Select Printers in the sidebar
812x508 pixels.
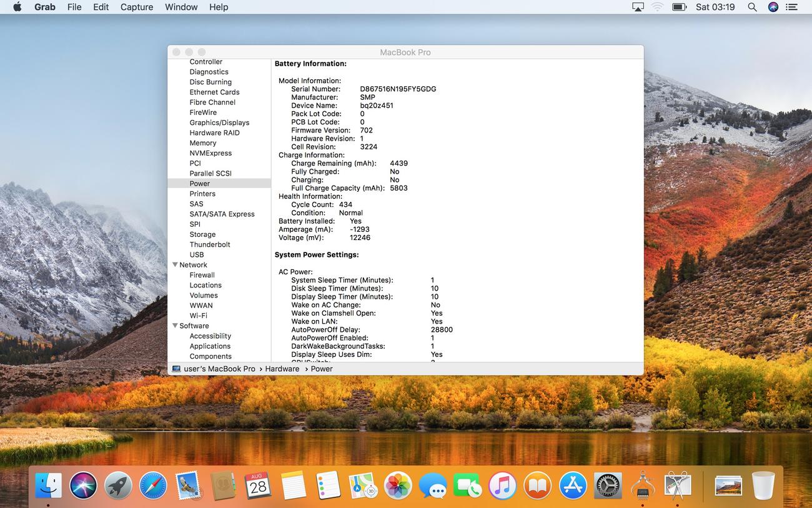pyautogui.click(x=202, y=194)
